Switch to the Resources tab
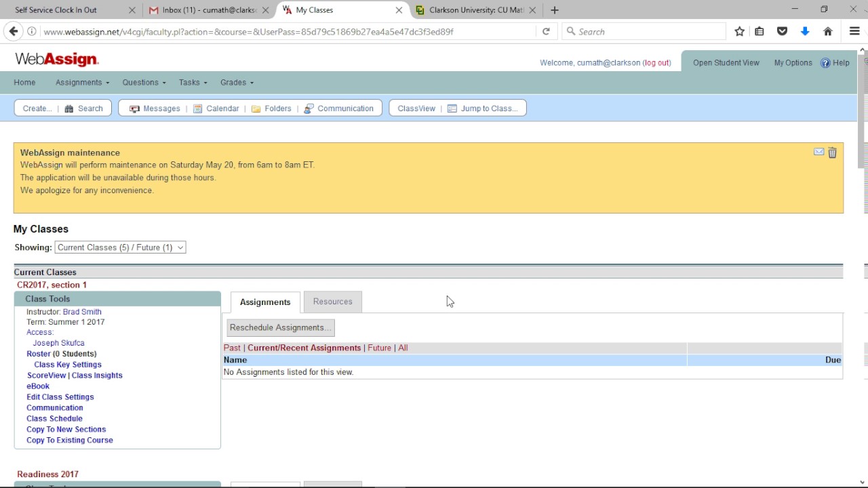The image size is (868, 488). (x=333, y=302)
